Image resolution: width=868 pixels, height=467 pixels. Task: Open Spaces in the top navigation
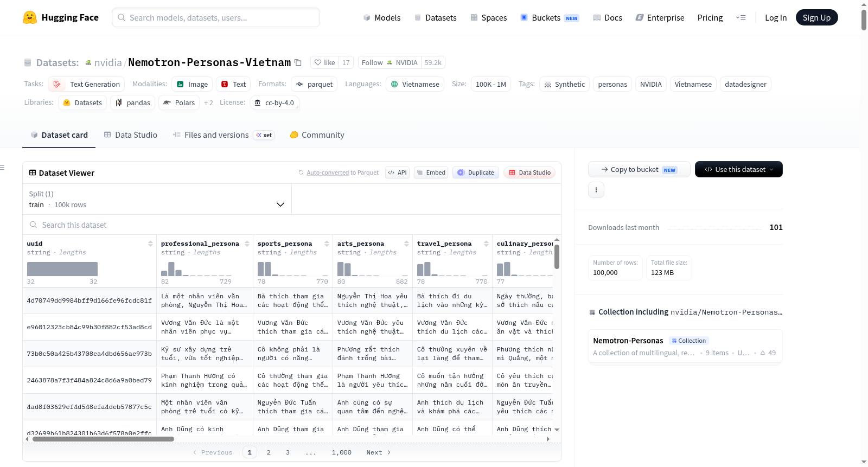pos(488,17)
